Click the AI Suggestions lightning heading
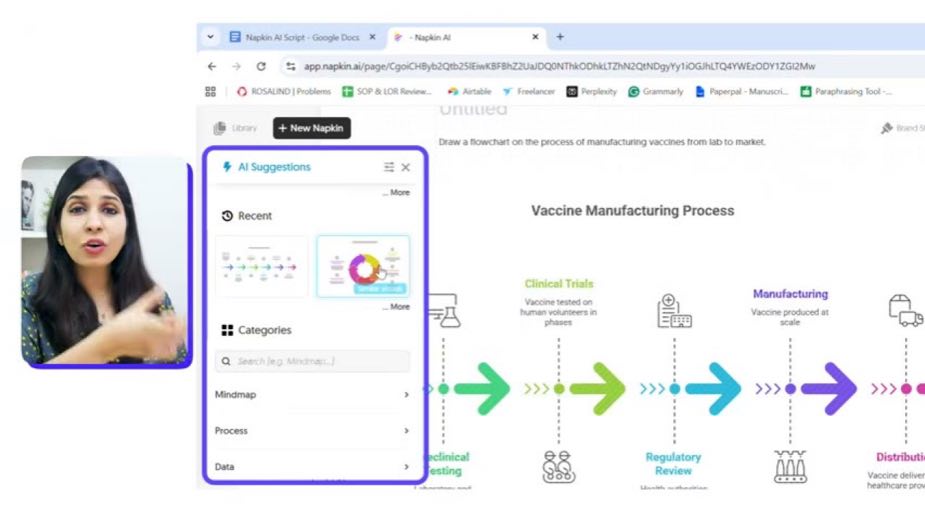This screenshot has width=925, height=520. pyautogui.click(x=266, y=167)
